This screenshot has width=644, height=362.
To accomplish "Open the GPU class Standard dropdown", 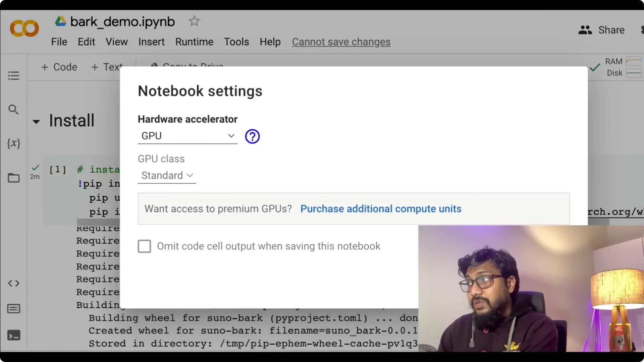I will [167, 175].
